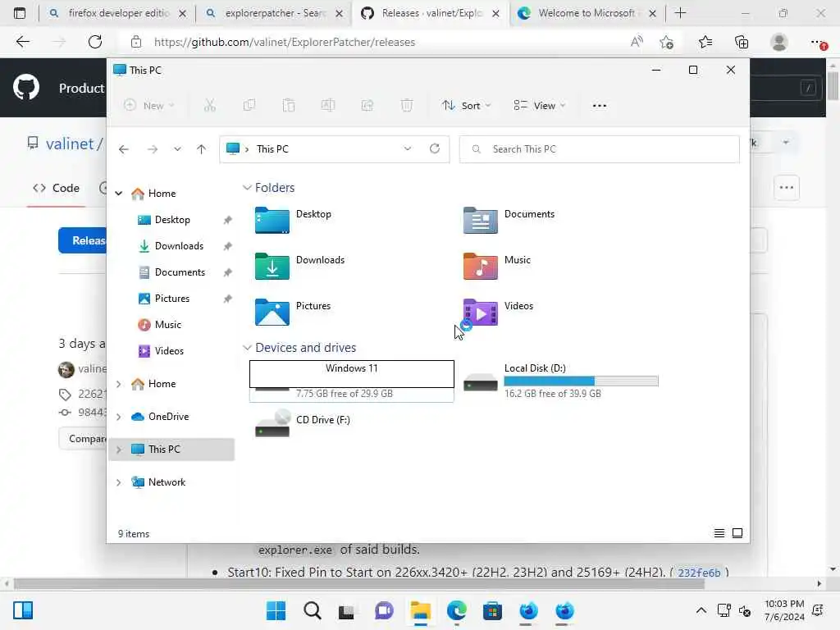Open Edge Favorites star icon
Viewport: 840px width, 630px height.
pos(705,42)
